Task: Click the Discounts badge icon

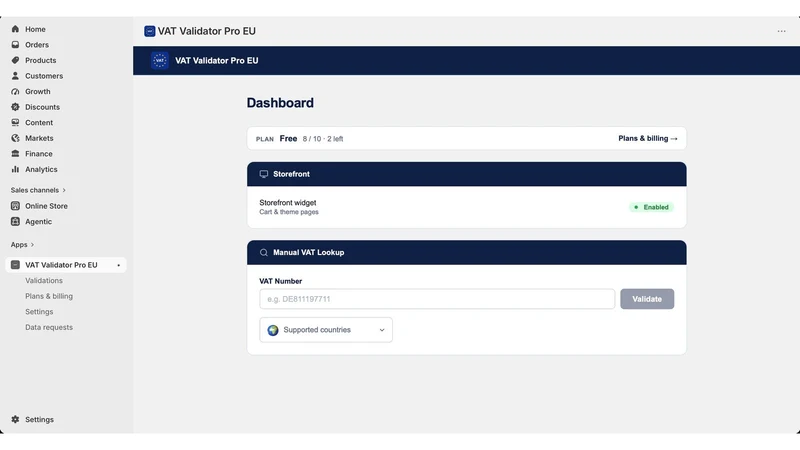Action: click(15, 107)
